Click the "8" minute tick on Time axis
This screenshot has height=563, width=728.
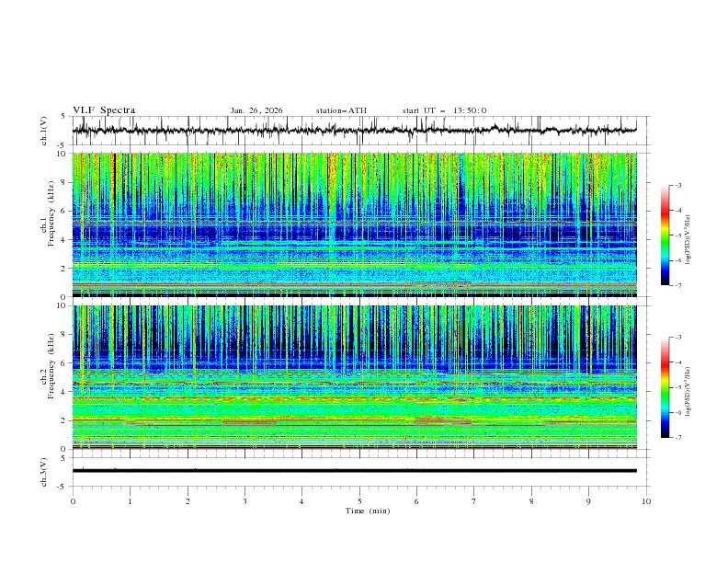pos(531,501)
